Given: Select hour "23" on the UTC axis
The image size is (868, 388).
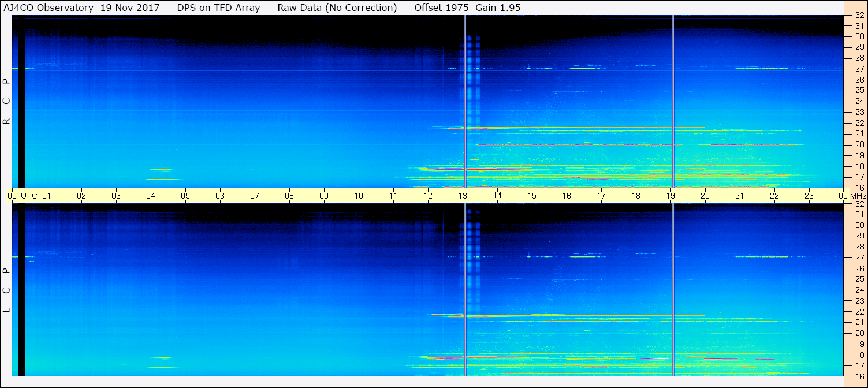Looking at the screenshot, I should 809,196.
